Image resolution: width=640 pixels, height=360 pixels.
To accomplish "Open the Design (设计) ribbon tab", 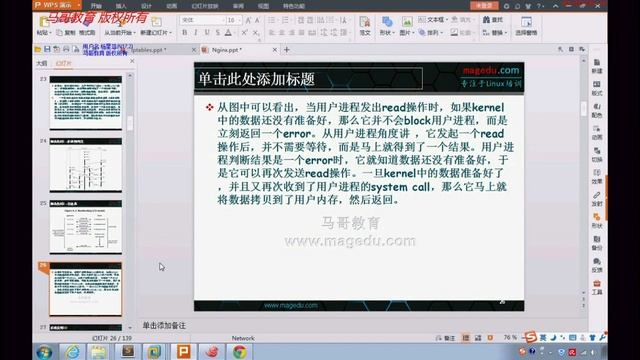I will coord(146,6).
